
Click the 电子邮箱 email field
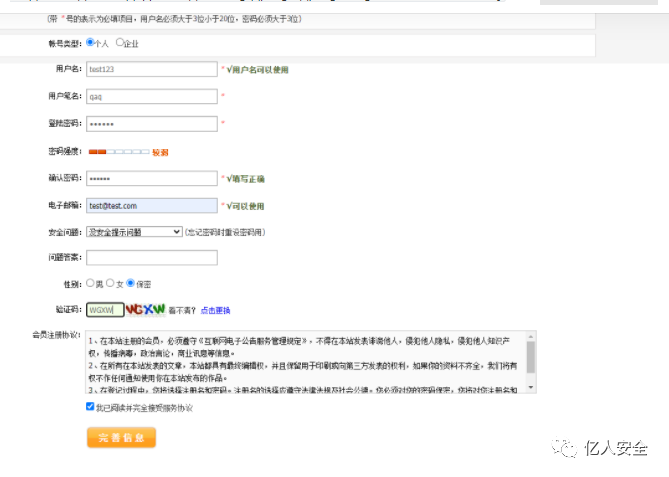pyautogui.click(x=151, y=206)
